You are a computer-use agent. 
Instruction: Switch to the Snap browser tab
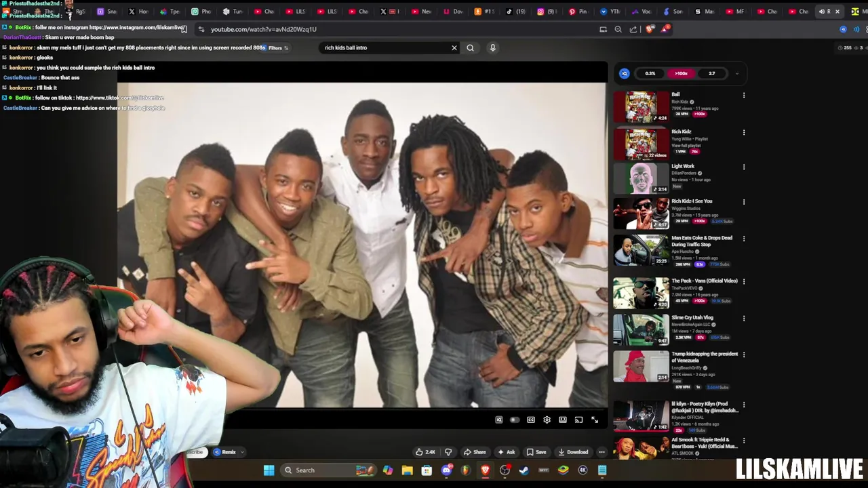point(106,12)
